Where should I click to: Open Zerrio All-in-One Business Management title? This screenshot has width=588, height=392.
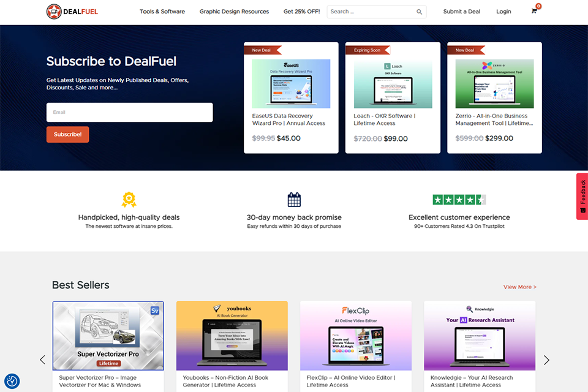coord(494,119)
